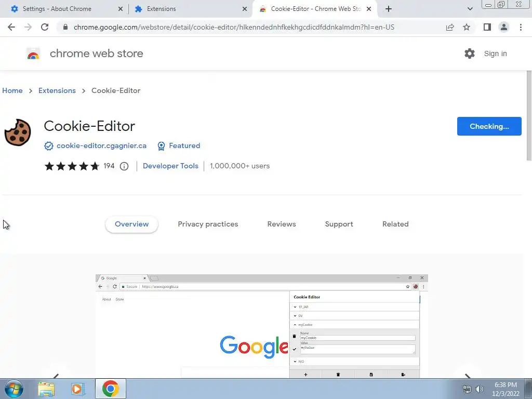Click the taskbar clock 6:38 PM
The width and height of the screenshot is (532, 399).
506,385
